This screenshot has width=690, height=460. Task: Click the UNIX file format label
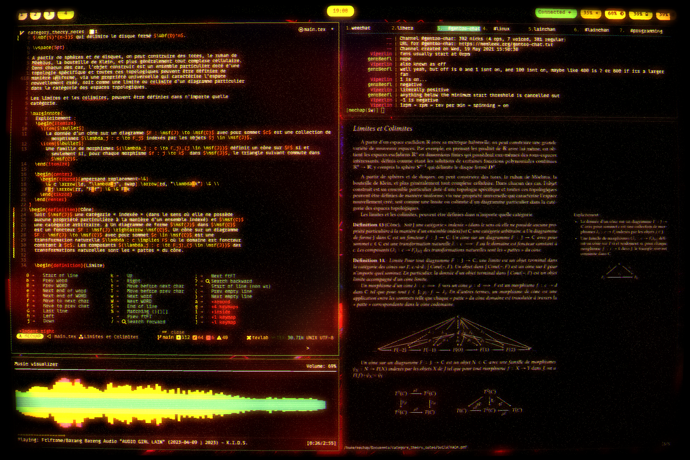(312, 338)
